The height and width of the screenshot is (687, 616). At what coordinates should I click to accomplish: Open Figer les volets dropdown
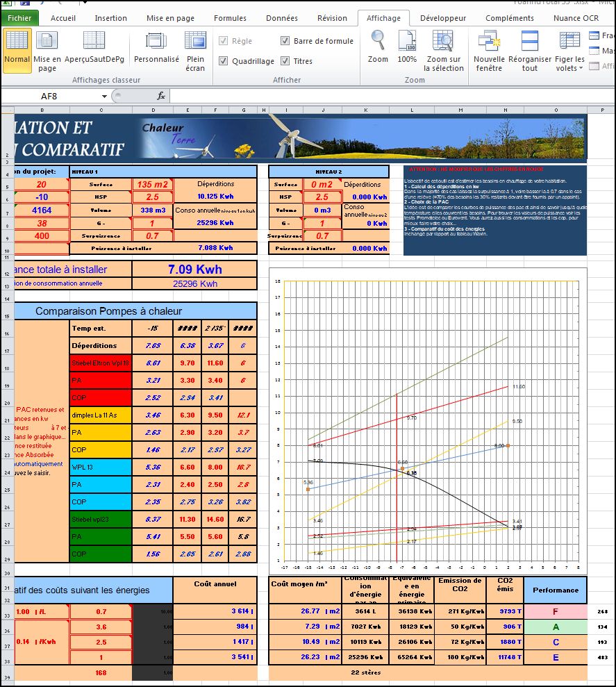569,51
